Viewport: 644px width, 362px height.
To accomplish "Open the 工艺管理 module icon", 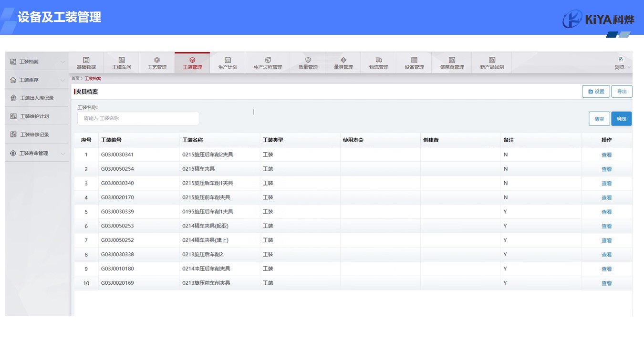I will click(x=157, y=60).
